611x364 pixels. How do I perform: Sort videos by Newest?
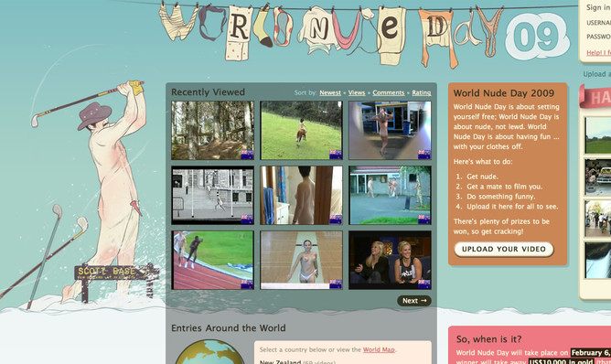coord(330,92)
